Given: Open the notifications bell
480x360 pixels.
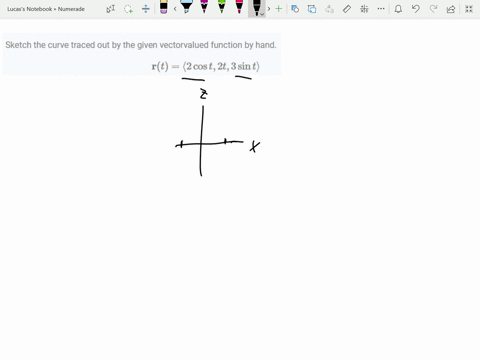Looking at the screenshot, I should point(398,9).
